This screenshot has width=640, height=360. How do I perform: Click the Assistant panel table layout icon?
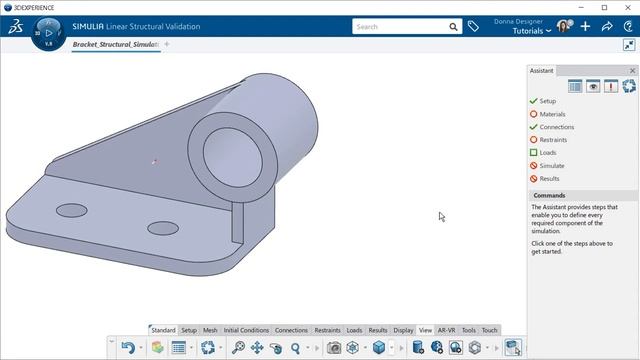575,87
